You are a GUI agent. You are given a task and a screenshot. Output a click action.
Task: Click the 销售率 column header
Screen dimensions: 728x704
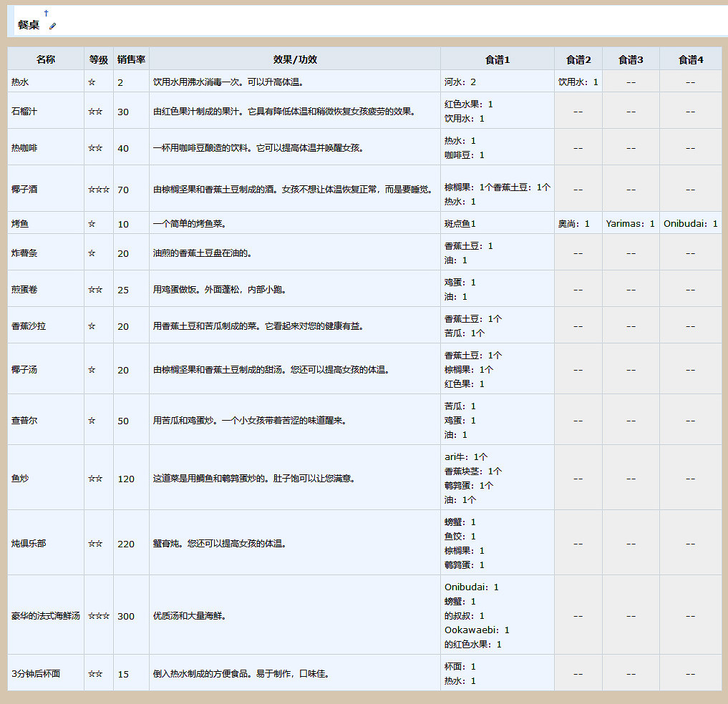130,59
